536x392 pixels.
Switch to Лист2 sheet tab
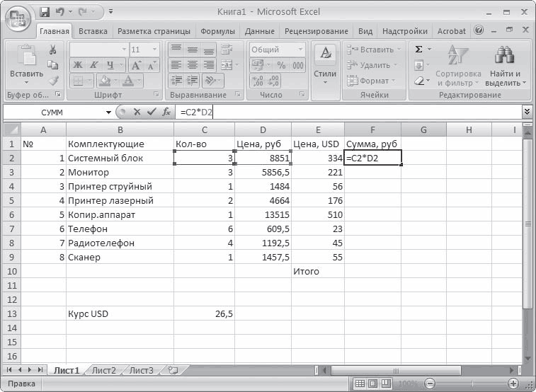(103, 370)
